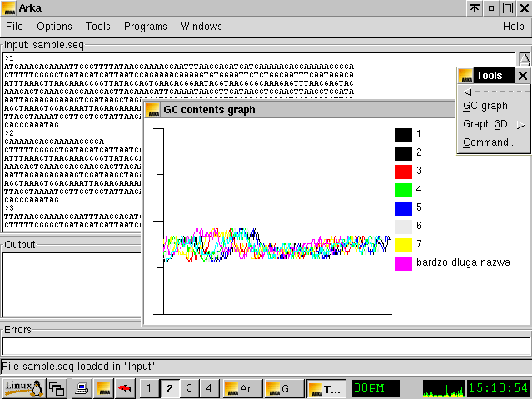The image size is (532, 399).
Task: Click the Arka window menu icon
Action: (7, 7)
